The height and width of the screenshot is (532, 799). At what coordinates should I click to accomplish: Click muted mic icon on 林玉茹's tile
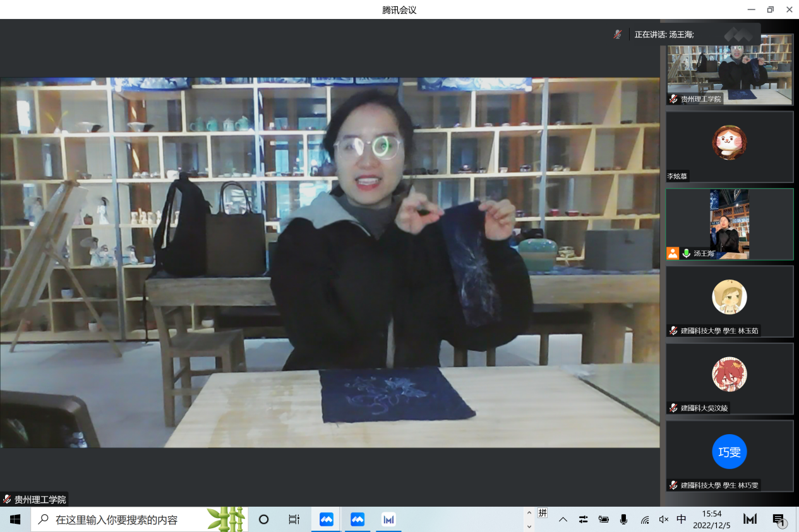point(674,331)
